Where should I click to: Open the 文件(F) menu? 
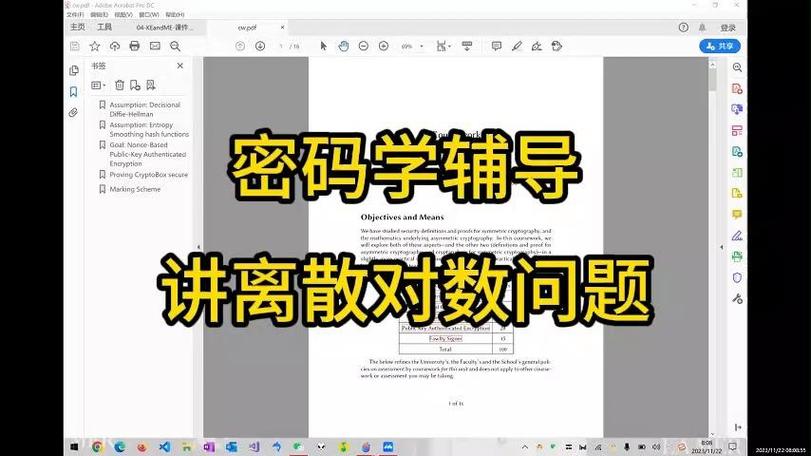point(75,14)
